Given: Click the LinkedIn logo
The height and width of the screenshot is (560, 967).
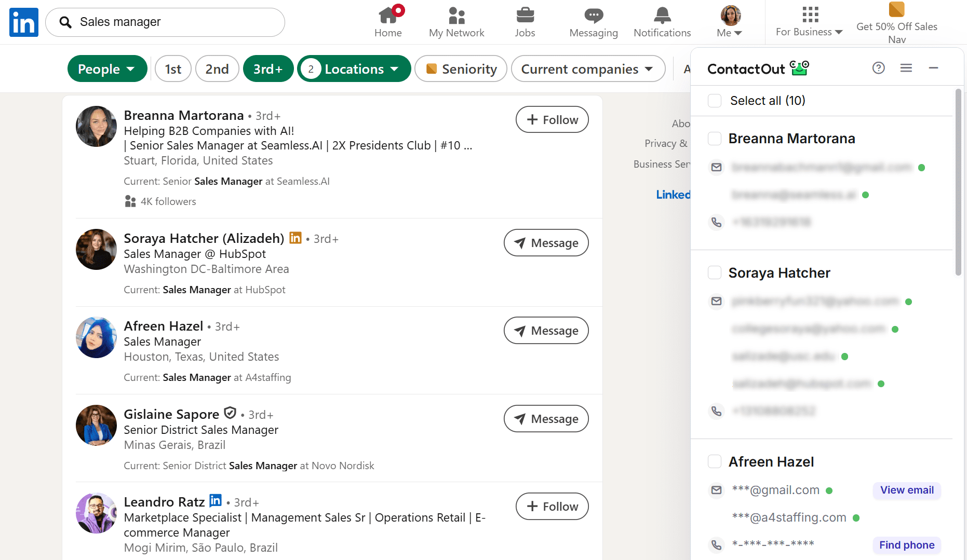Looking at the screenshot, I should click(x=24, y=22).
